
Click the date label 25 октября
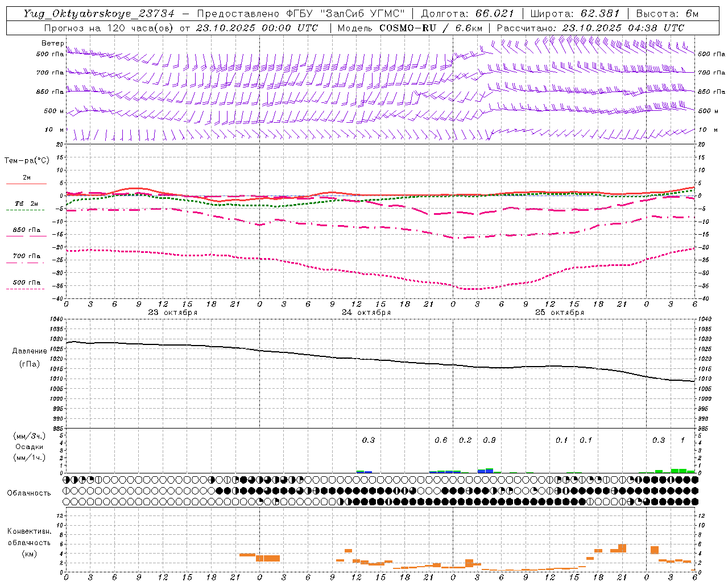point(560,313)
